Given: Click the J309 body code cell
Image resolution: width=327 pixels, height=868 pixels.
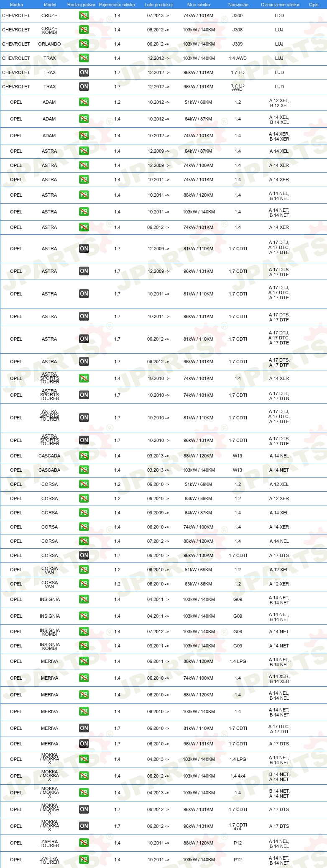Looking at the screenshot, I should (x=238, y=44).
